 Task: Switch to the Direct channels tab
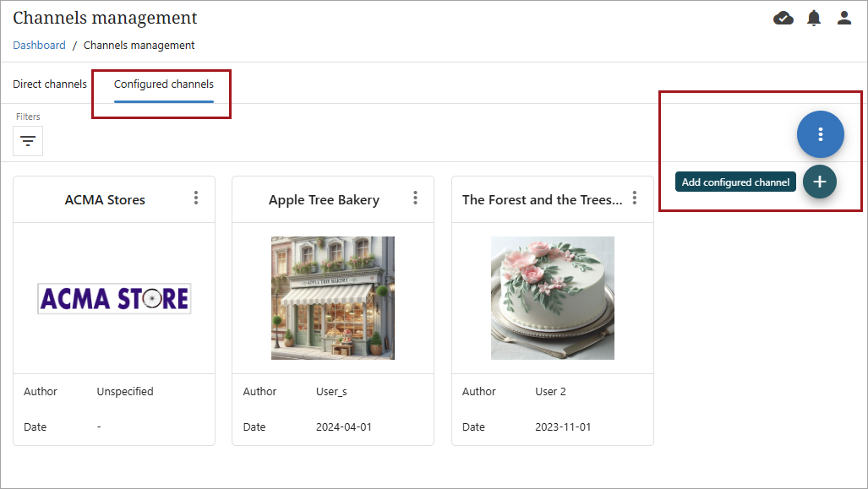tap(50, 84)
